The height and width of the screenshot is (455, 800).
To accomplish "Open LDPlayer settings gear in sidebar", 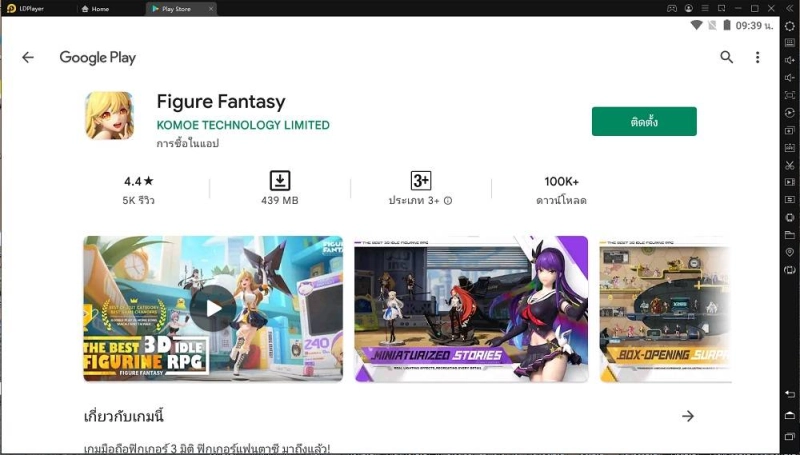I will click(x=789, y=26).
